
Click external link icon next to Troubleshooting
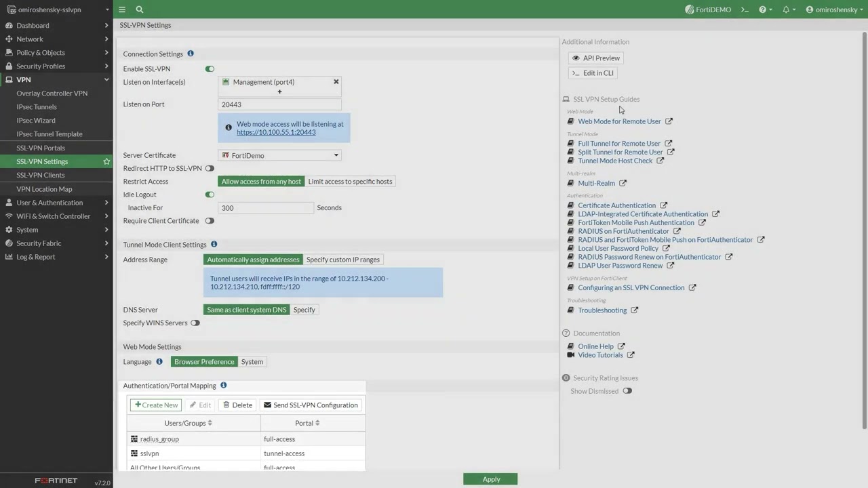(634, 310)
